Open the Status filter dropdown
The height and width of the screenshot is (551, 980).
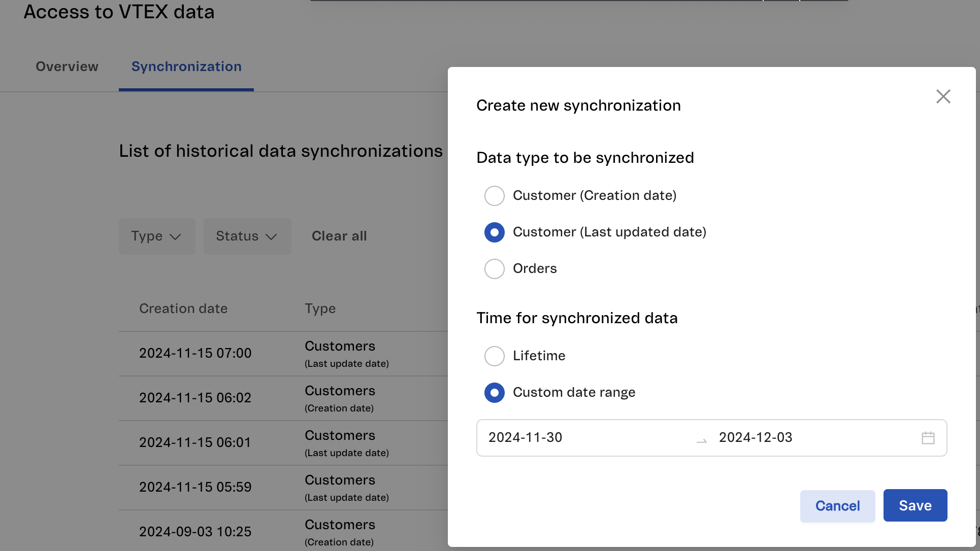click(x=247, y=236)
